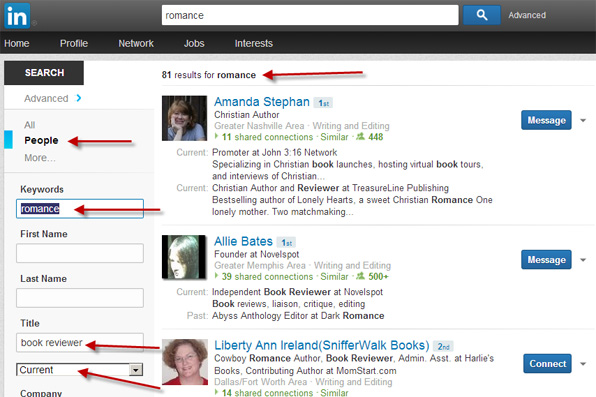Click 14 shared connections link
The image size is (596, 397).
tap(267, 392)
